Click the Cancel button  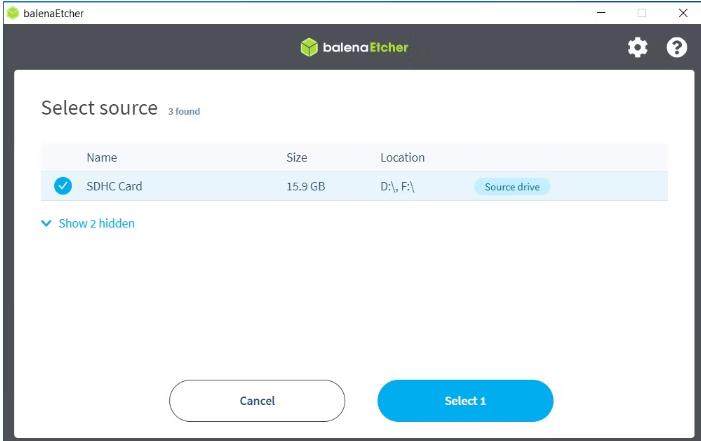coord(257,401)
